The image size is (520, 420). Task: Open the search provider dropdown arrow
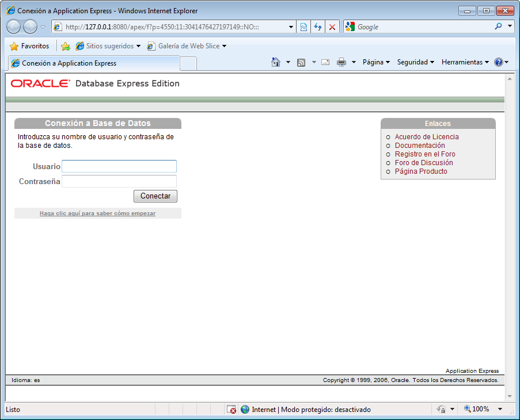click(x=510, y=26)
